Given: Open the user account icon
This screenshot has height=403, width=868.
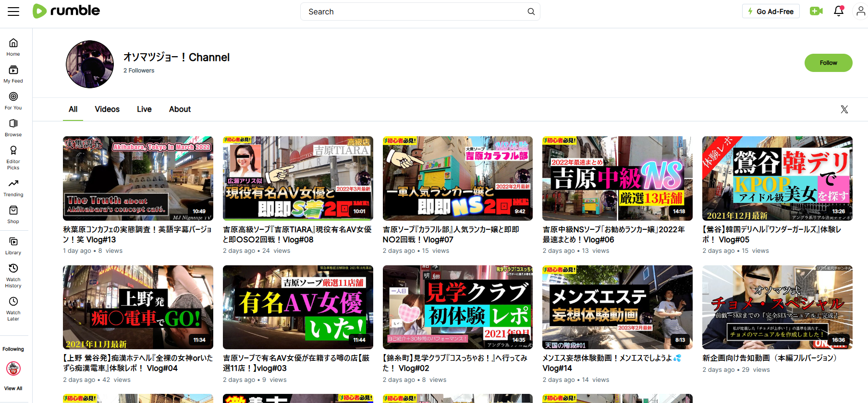Looking at the screenshot, I should [860, 11].
